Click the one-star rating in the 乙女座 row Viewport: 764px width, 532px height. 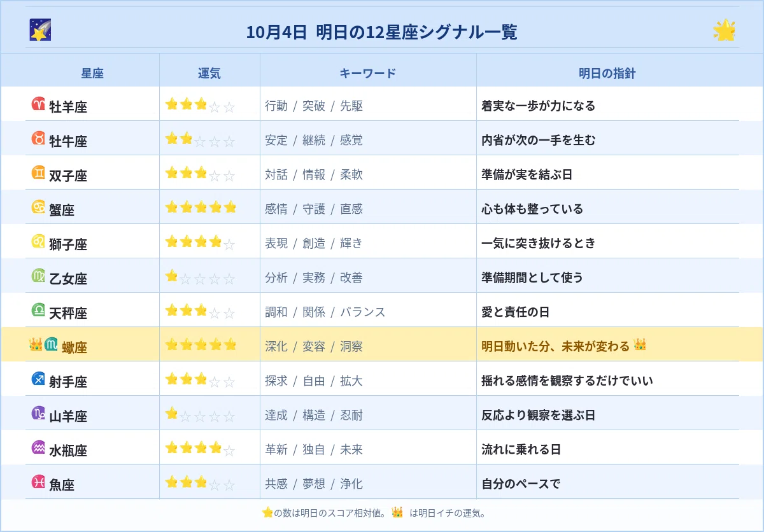[x=201, y=276]
